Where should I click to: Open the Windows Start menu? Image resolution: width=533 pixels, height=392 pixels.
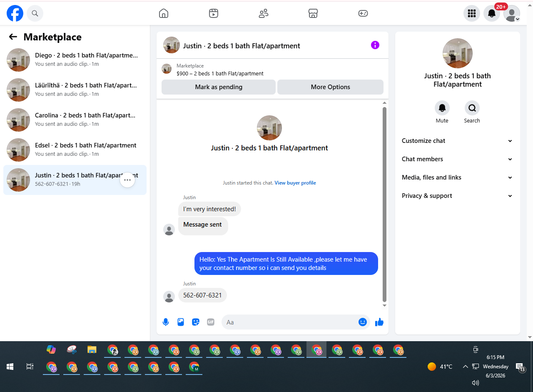point(10,367)
